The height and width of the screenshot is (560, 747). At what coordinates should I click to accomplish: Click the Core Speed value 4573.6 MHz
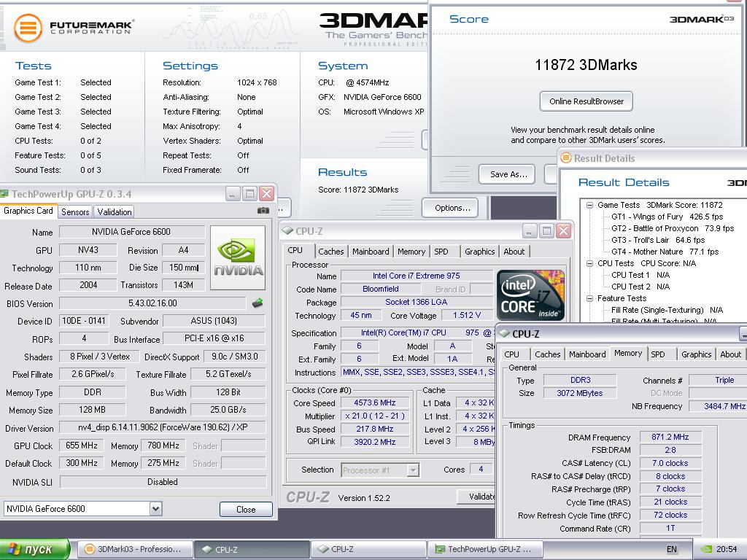[374, 402]
